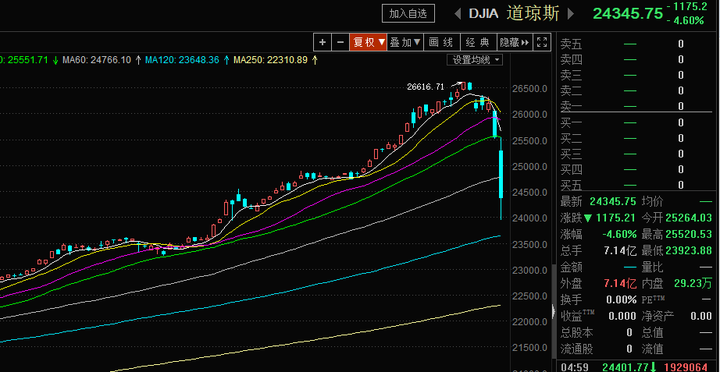
Task: Switch to 经典 classic view
Action: (x=478, y=42)
